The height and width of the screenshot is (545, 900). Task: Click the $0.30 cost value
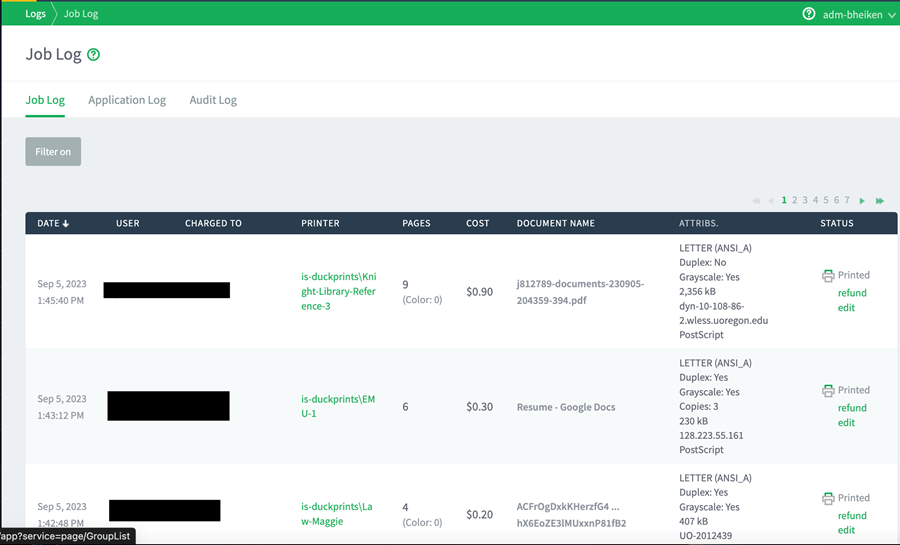point(479,407)
